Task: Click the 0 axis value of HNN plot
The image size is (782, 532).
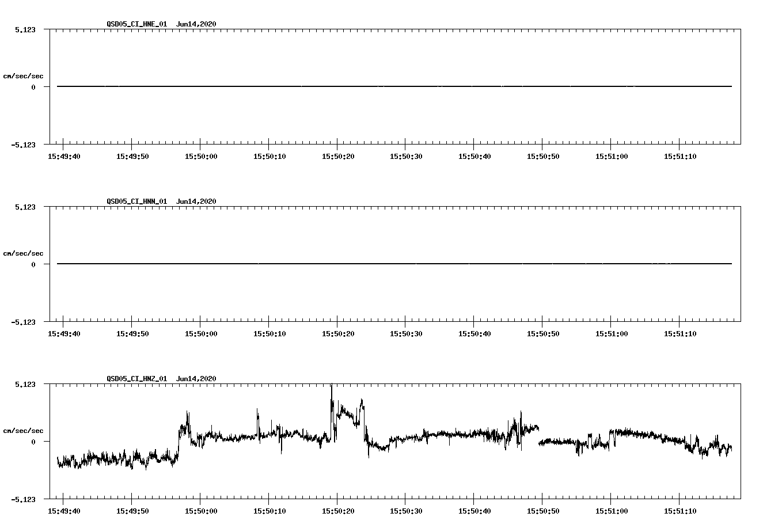Action: coord(33,264)
